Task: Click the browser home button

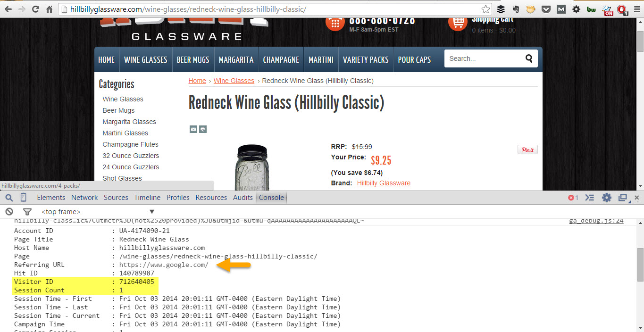Action: click(x=49, y=9)
